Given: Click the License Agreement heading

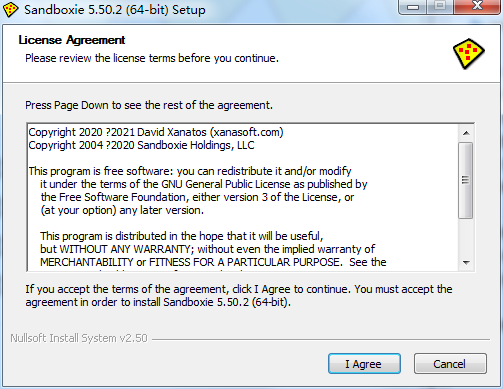Looking at the screenshot, I should point(72,40).
